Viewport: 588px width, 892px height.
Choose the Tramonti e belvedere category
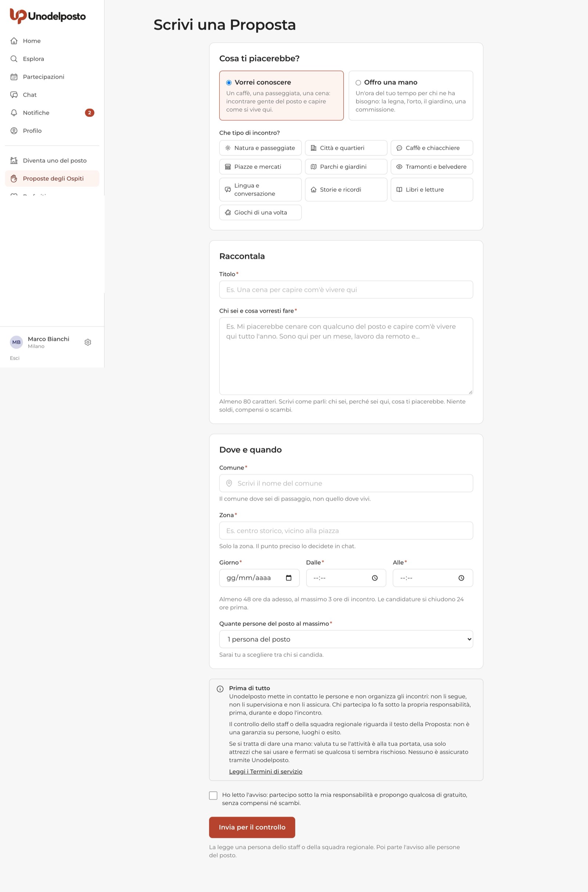[431, 167]
